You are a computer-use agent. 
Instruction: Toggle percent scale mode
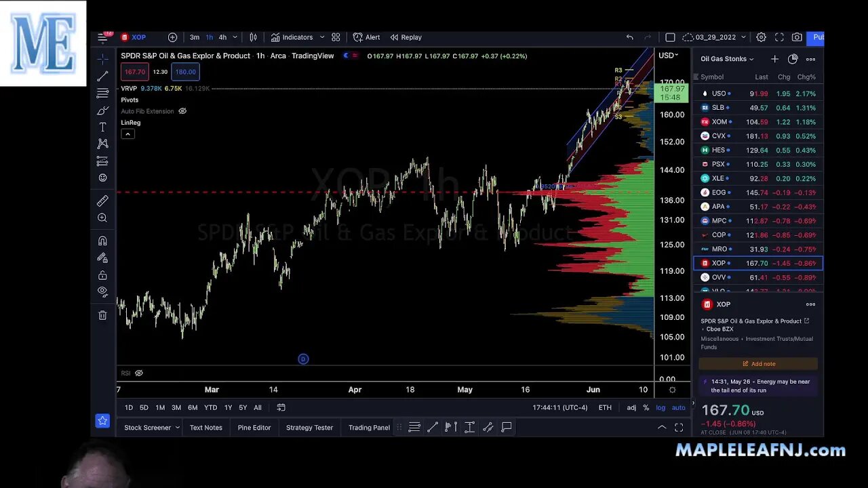pyautogui.click(x=646, y=407)
